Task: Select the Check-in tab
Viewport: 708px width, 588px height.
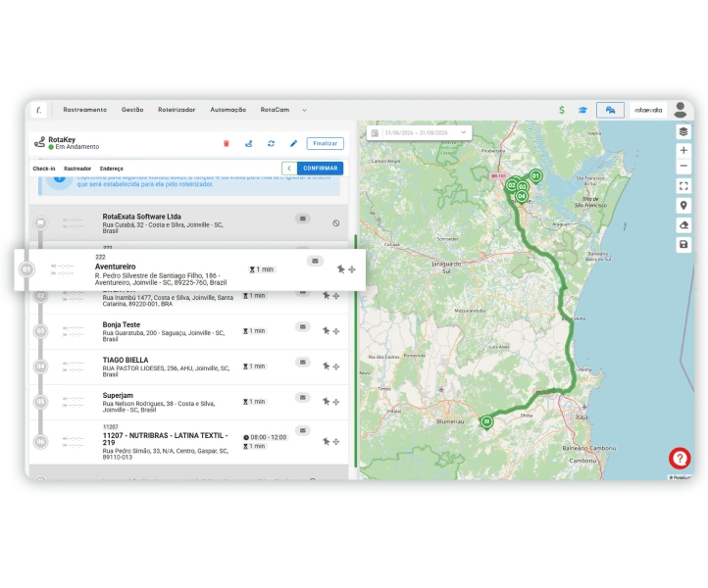Action: (x=44, y=169)
